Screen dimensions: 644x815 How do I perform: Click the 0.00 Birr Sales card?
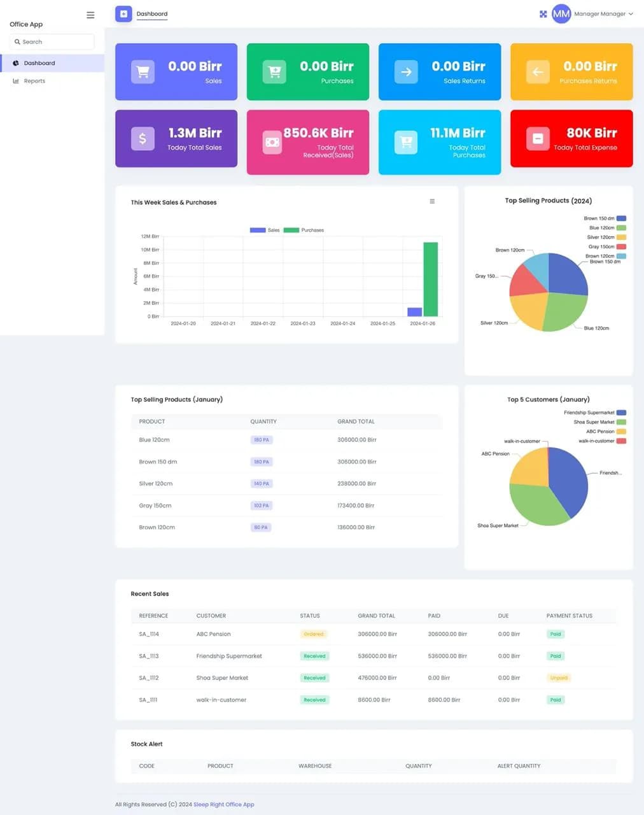(x=176, y=72)
